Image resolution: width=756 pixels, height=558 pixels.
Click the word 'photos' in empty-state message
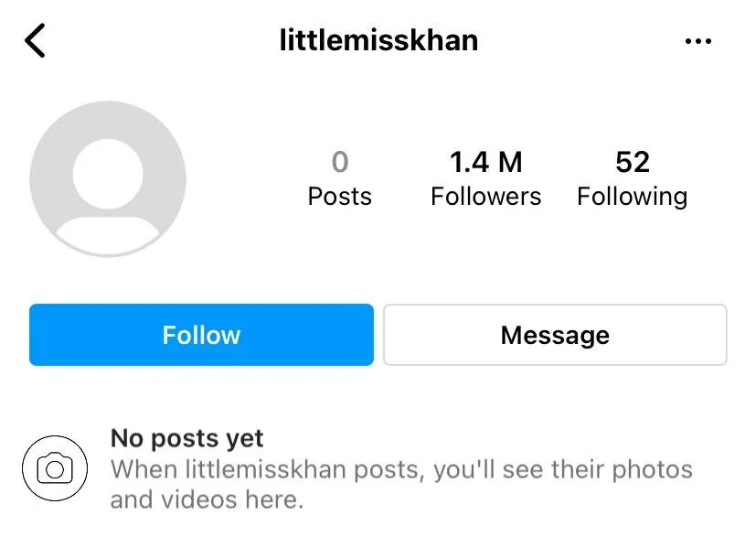pos(652,470)
